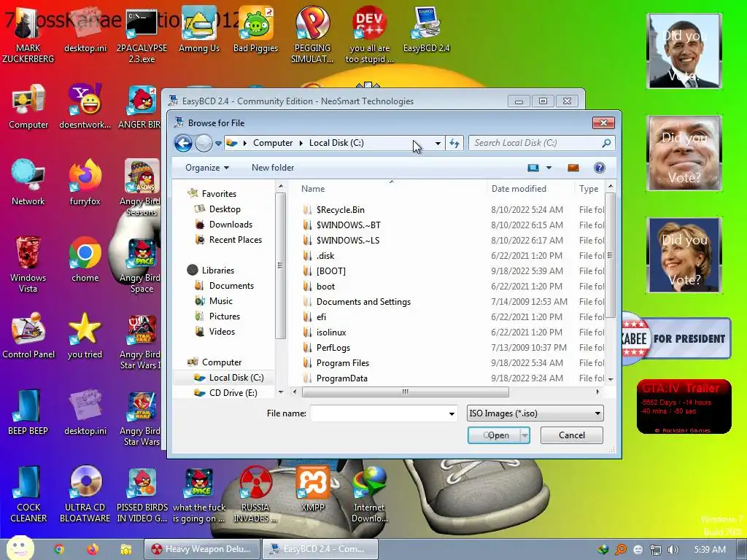Open the Organize menu
This screenshot has width=747, height=560.
pos(207,168)
